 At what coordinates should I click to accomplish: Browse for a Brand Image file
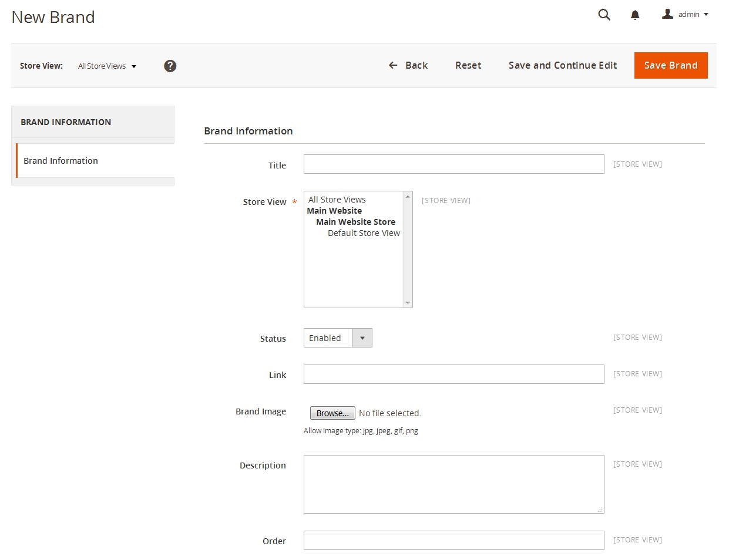pos(332,413)
